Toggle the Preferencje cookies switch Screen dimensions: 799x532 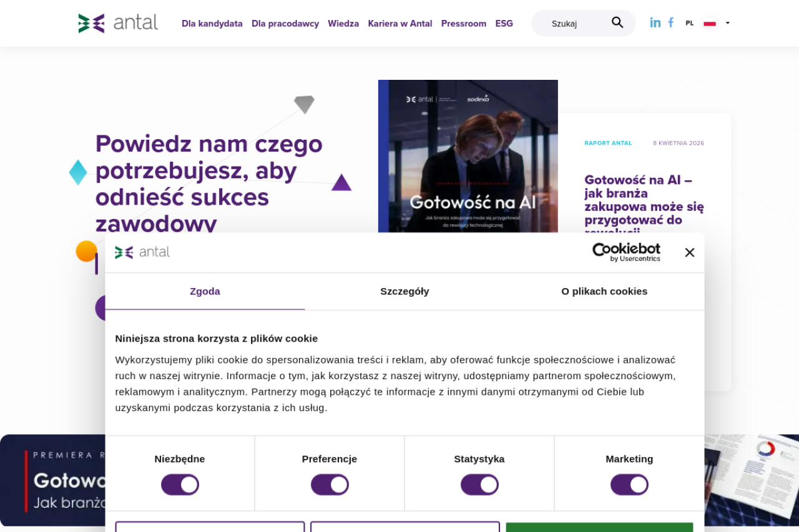(330, 485)
